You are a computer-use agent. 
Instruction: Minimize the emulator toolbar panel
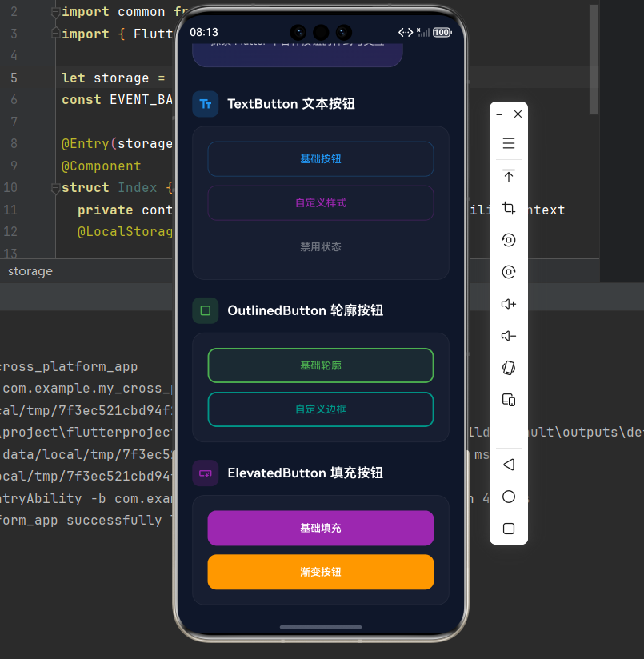click(x=499, y=114)
